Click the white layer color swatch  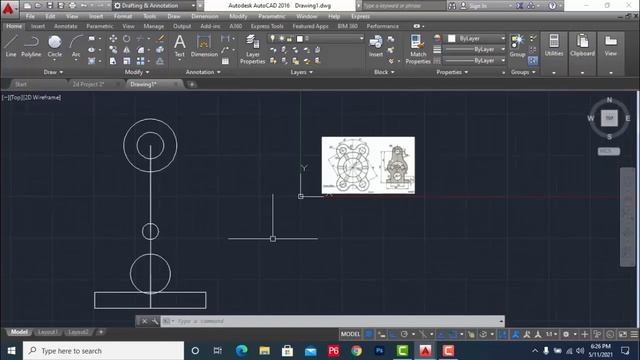click(x=300, y=38)
